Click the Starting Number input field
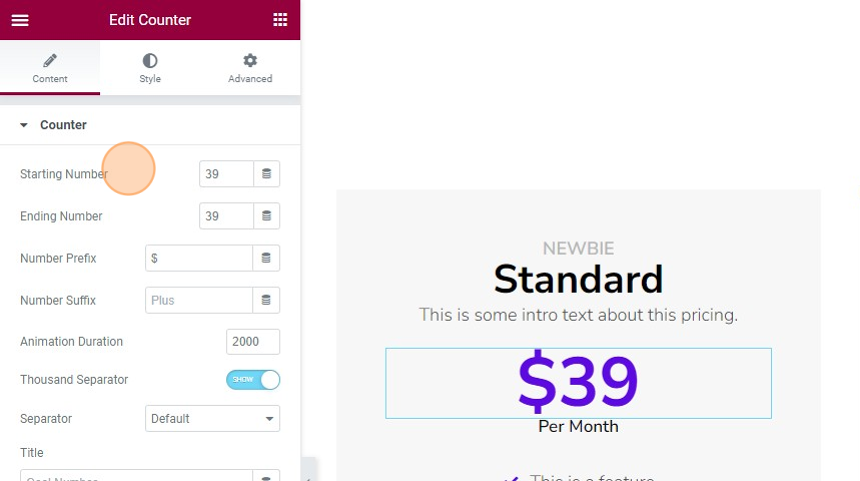The height and width of the screenshot is (481, 860). (227, 174)
